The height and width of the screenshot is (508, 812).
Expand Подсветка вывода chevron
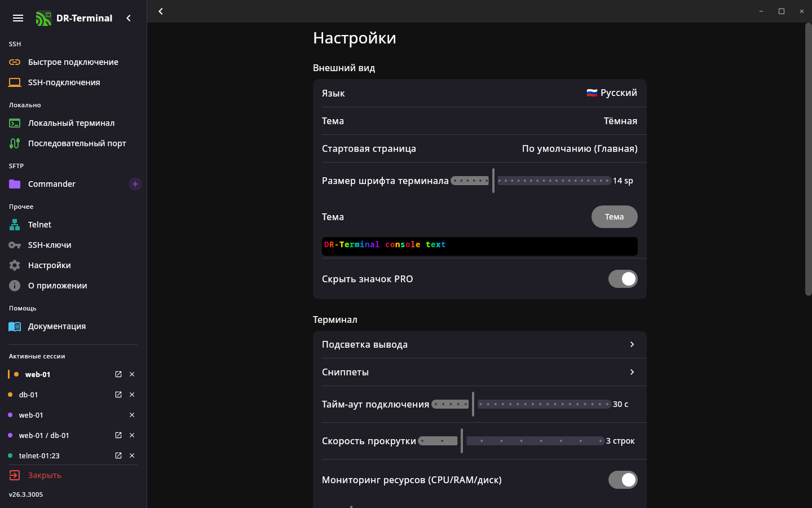pyautogui.click(x=632, y=344)
